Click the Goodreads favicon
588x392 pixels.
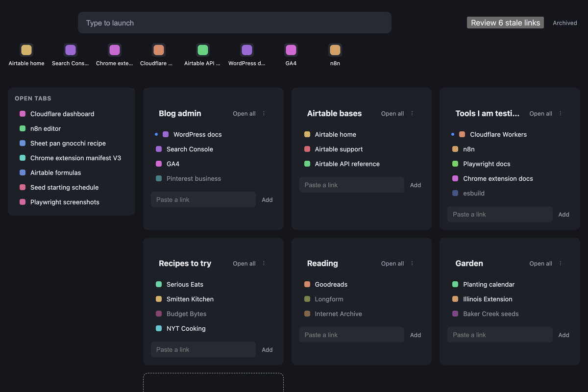click(307, 284)
